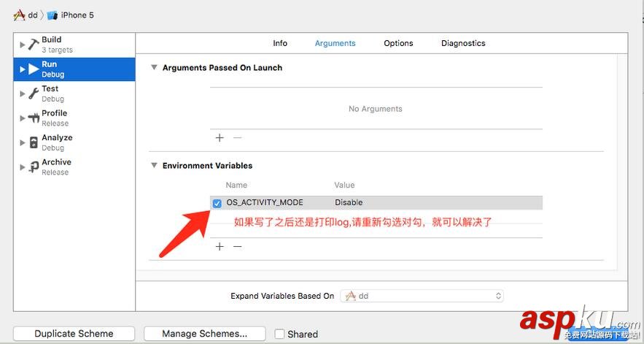Enable the Shared scheme checkbox
The image size is (644, 344).
point(279,334)
